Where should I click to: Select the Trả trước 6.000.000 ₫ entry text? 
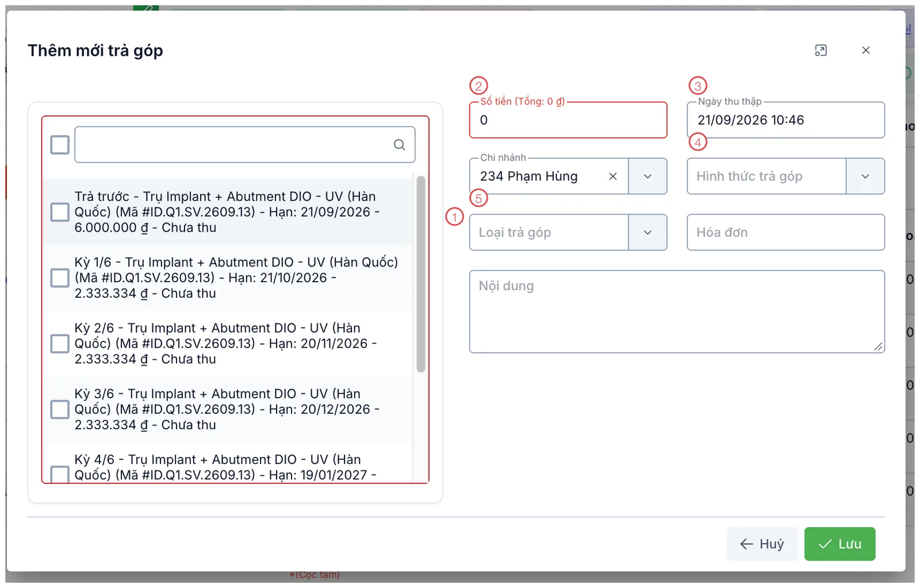click(227, 212)
